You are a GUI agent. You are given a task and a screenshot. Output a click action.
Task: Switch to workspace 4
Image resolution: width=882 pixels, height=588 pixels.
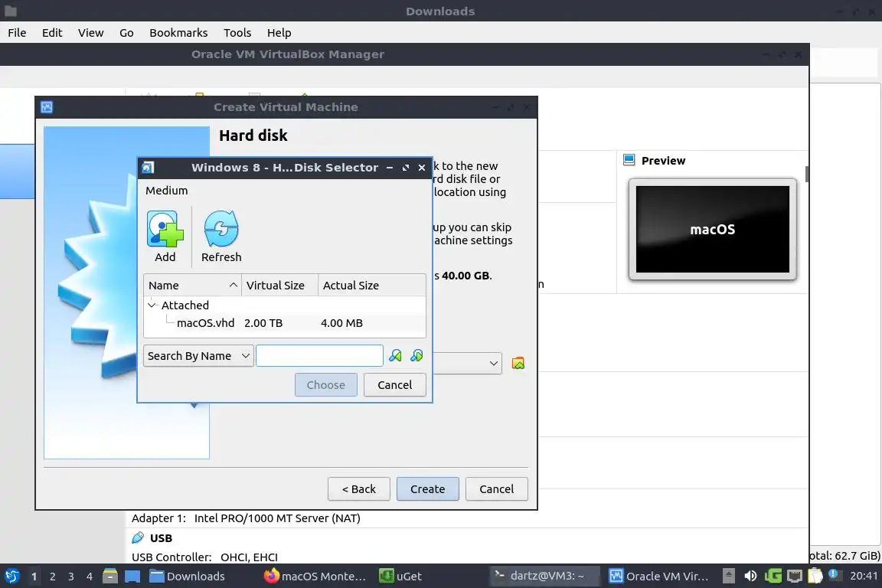(90, 577)
